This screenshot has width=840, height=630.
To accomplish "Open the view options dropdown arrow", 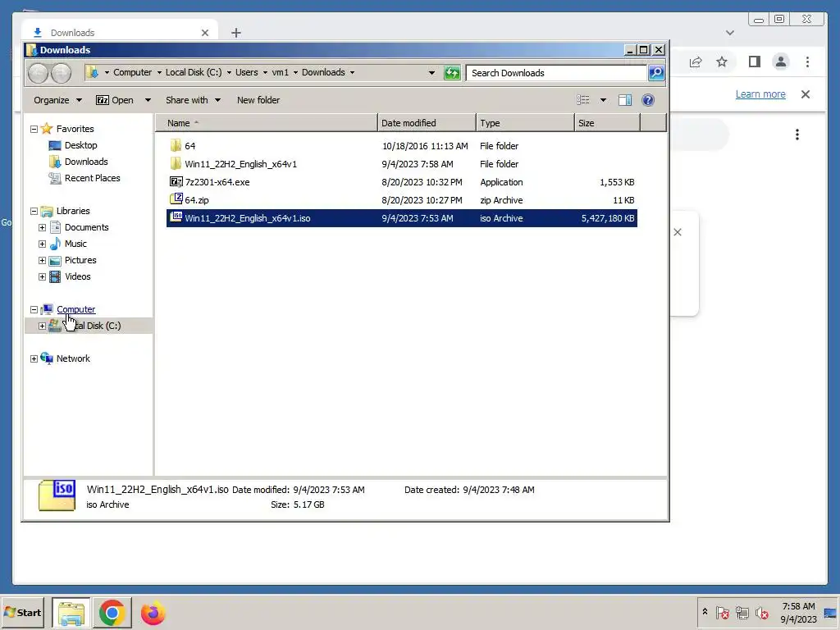I will [603, 100].
